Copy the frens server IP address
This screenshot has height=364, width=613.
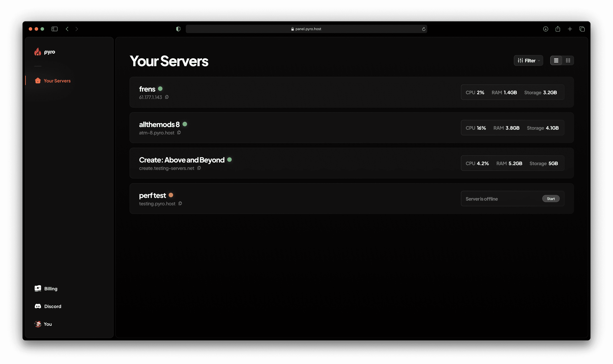click(x=167, y=97)
